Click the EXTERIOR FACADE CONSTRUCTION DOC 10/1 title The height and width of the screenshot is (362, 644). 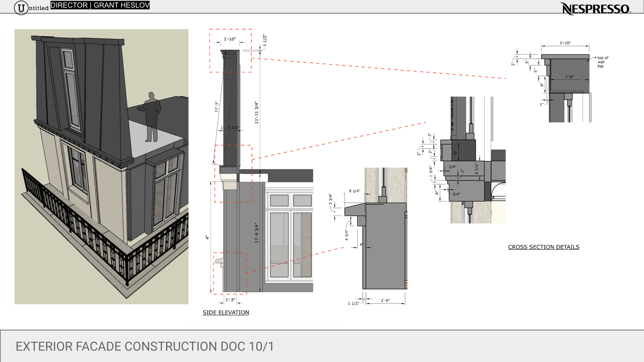pos(145,346)
